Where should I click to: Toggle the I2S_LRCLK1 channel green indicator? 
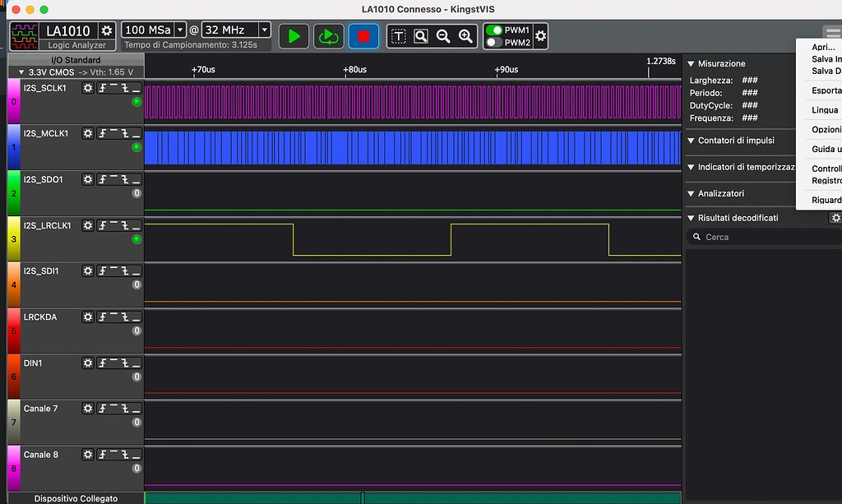coord(136,239)
